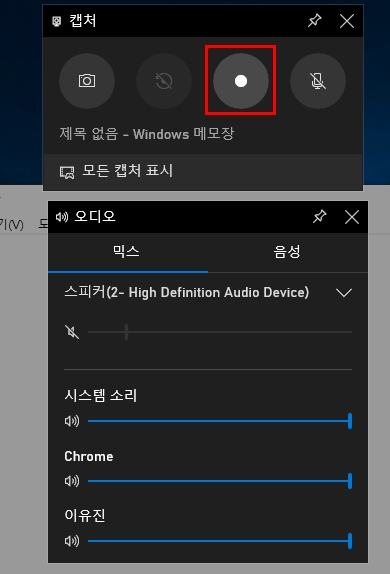The image size is (390, 574).
Task: Mute the 시스템 소리 volume
Action: (72, 421)
